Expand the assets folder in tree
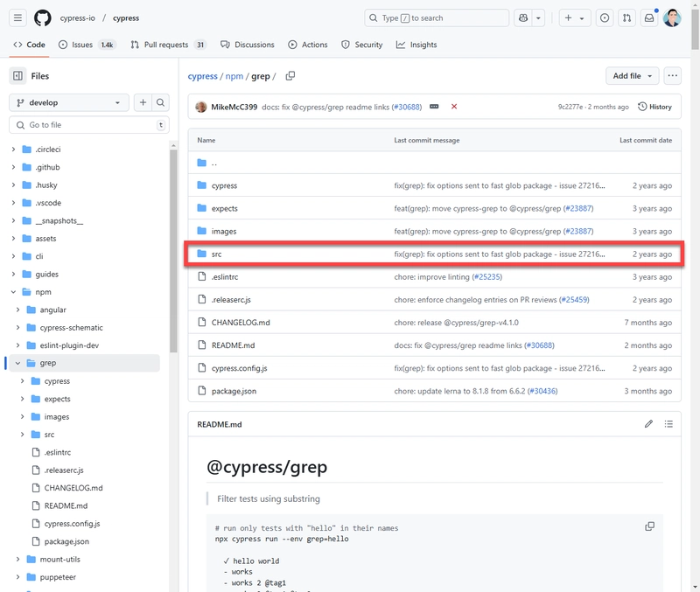The image size is (700, 592). [13, 238]
